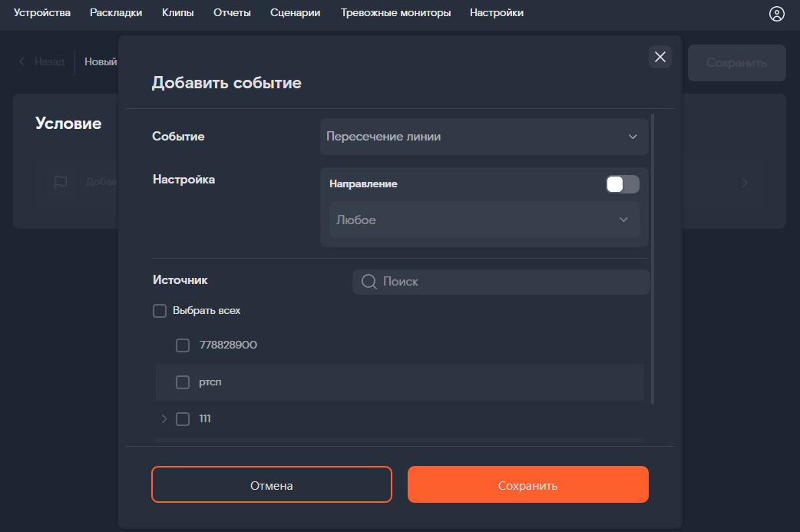The width and height of the screenshot is (800, 532).
Task: Click the Сохранить button in the dialog
Action: tap(527, 484)
